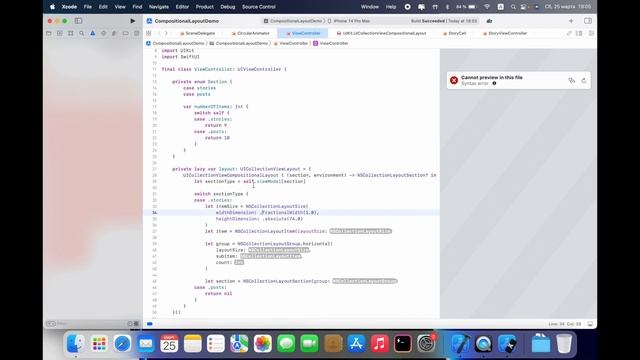The image size is (640, 360).
Task: Open the related items grid menu
Action: [x=149, y=33]
